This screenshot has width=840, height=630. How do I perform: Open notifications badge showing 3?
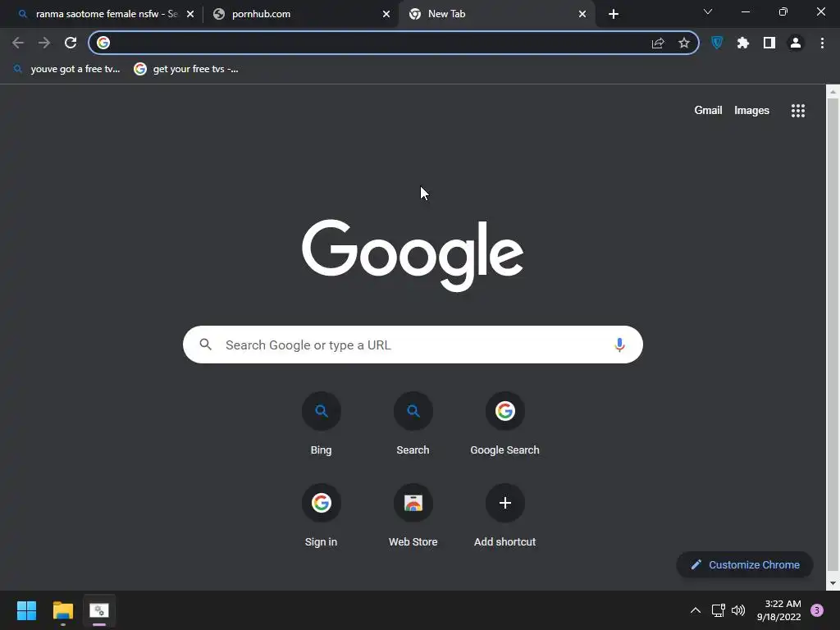(x=817, y=610)
